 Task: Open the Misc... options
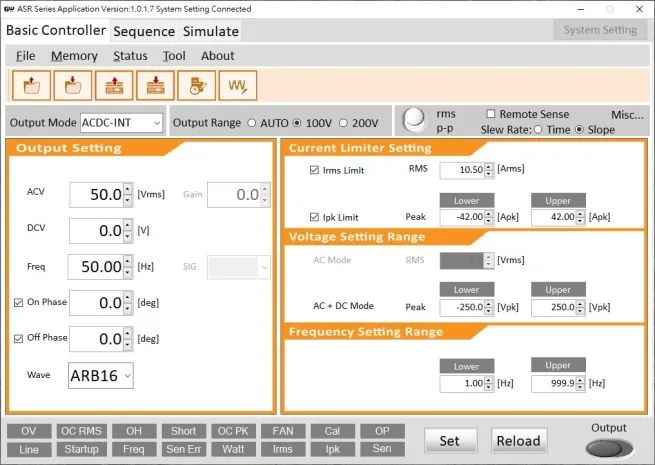tap(627, 114)
